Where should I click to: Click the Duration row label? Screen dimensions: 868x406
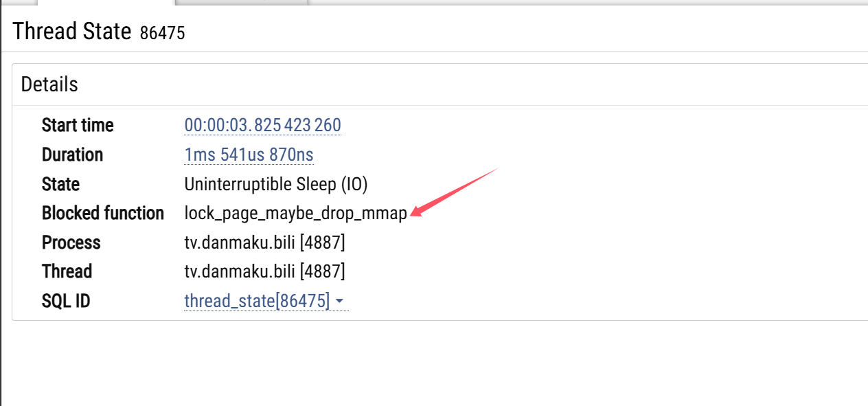point(72,155)
